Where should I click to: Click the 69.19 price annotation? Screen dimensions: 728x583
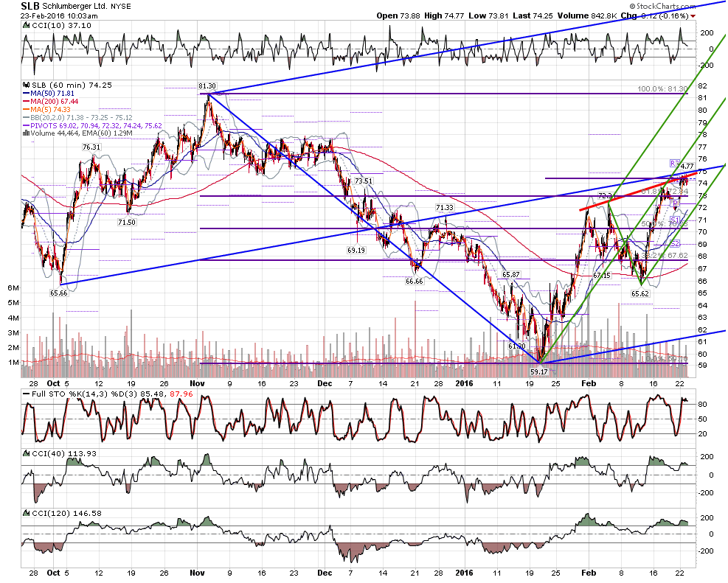click(x=356, y=251)
